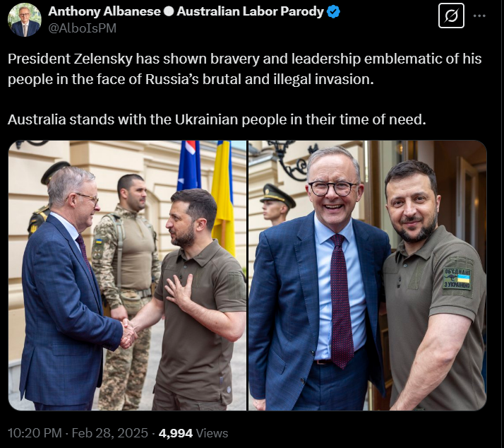Click the Australia stands with Ukrainian people text
The image size is (504, 448).
click(x=217, y=119)
